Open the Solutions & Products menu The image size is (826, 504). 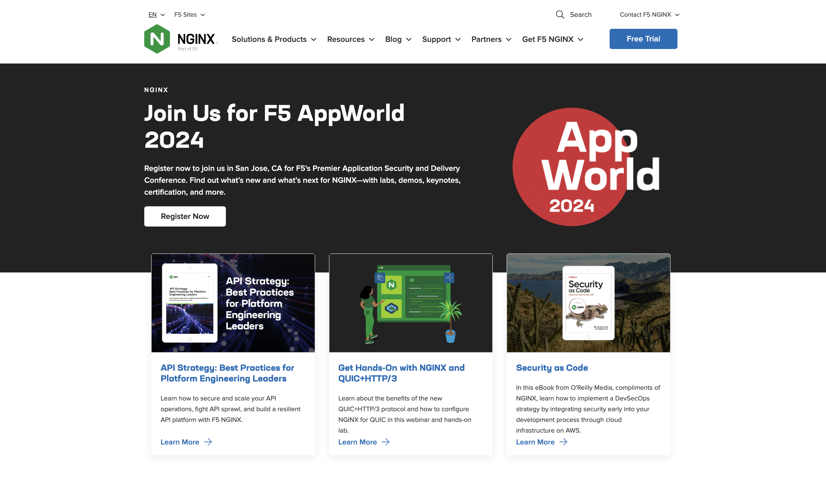click(269, 39)
